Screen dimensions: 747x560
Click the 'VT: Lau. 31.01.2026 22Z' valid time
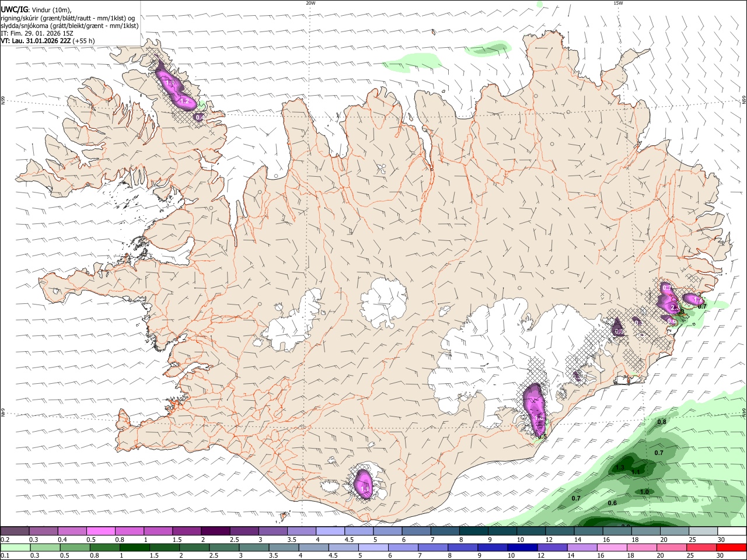pyautogui.click(x=36, y=41)
